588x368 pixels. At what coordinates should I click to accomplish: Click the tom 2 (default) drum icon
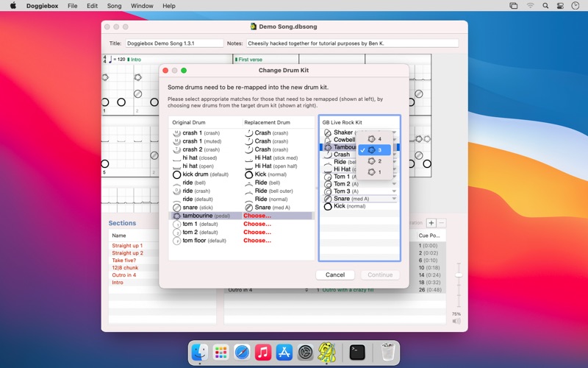pos(176,233)
